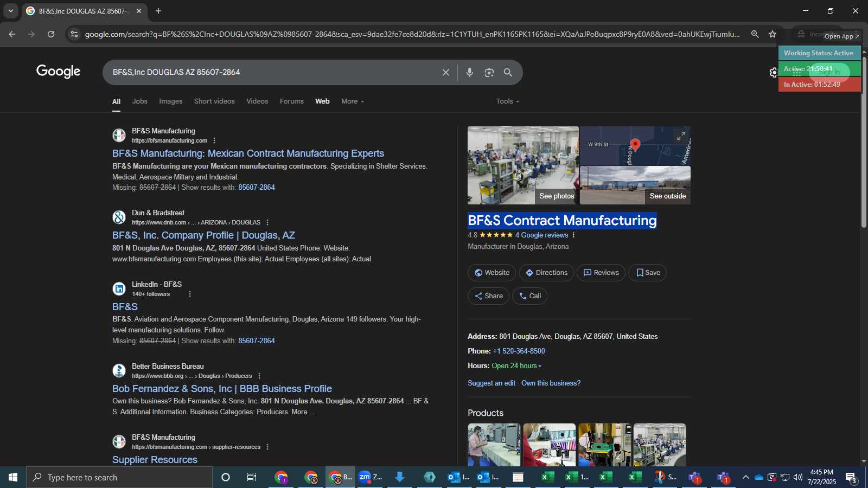Image resolution: width=868 pixels, height=488 pixels.
Task: Switch to Images tab
Action: tap(171, 101)
